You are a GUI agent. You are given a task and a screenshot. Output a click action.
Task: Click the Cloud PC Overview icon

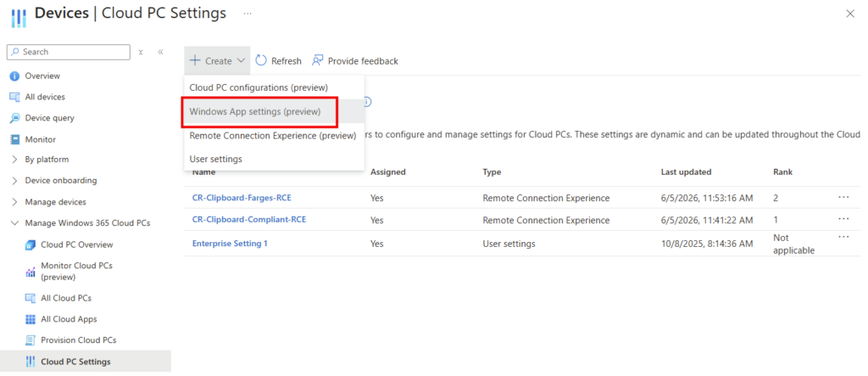point(31,245)
